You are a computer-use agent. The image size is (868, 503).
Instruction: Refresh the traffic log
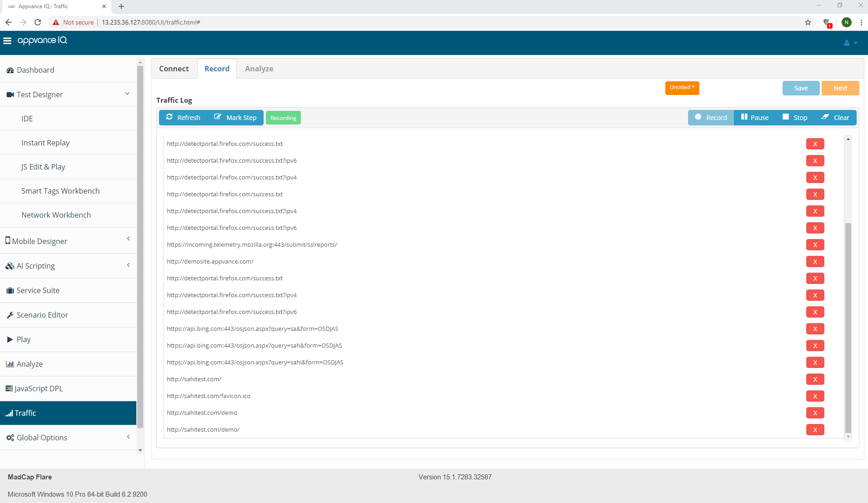(x=183, y=117)
